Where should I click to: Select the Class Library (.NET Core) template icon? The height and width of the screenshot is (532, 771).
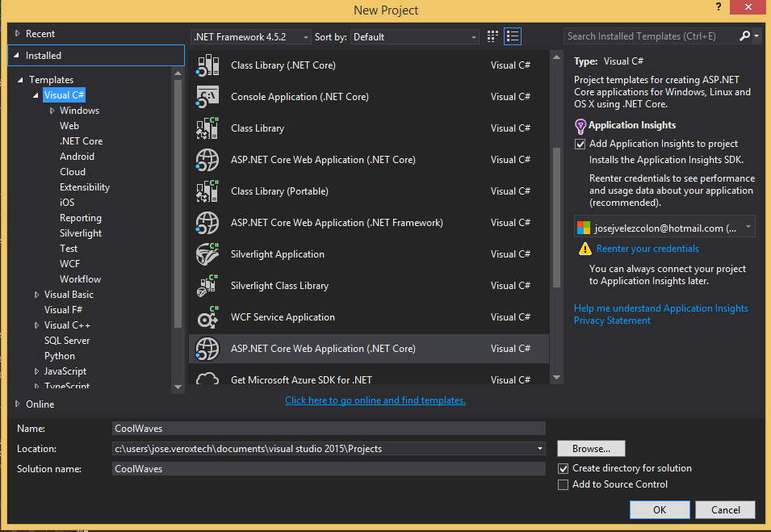[x=207, y=65]
